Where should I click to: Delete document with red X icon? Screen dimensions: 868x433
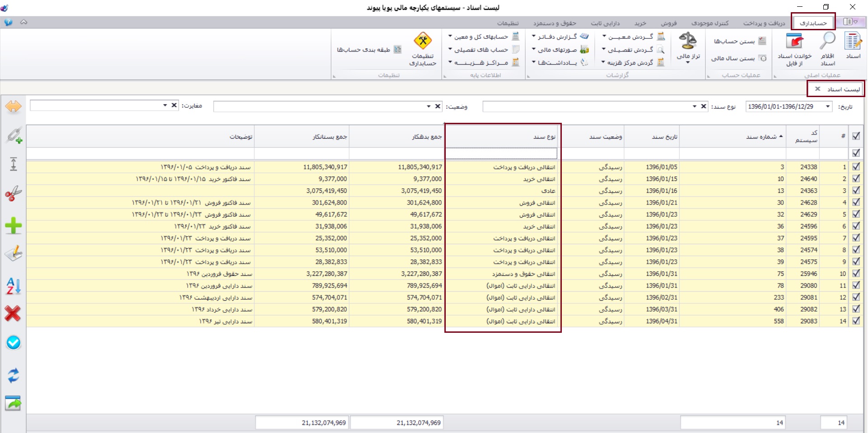coord(13,313)
